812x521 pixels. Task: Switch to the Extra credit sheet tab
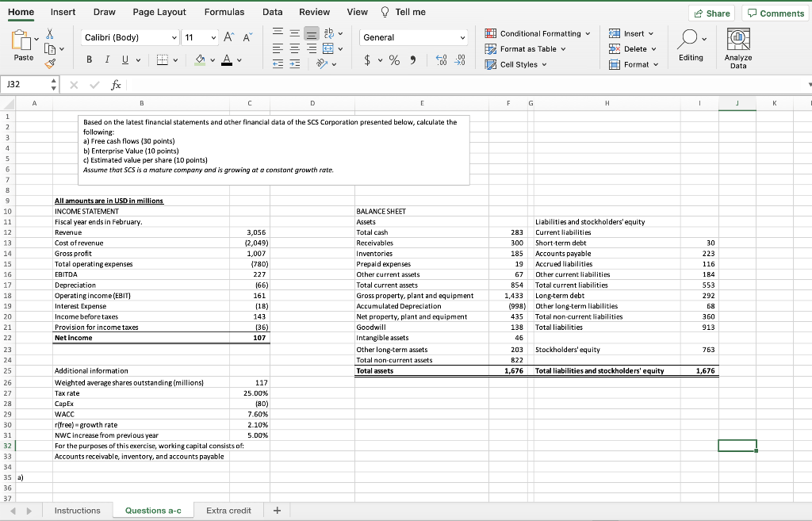(228, 511)
